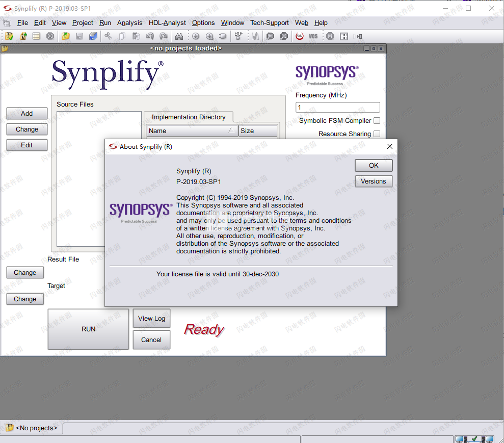Viewport: 504px width, 443px height.
Task: Open the constraint spreadsheet toolbar icon
Action: click(x=36, y=36)
